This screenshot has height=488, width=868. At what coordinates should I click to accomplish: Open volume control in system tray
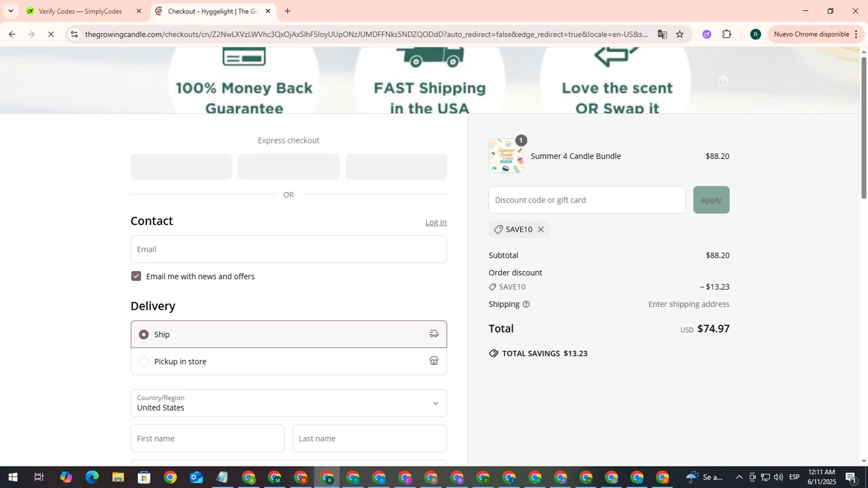pos(778,477)
